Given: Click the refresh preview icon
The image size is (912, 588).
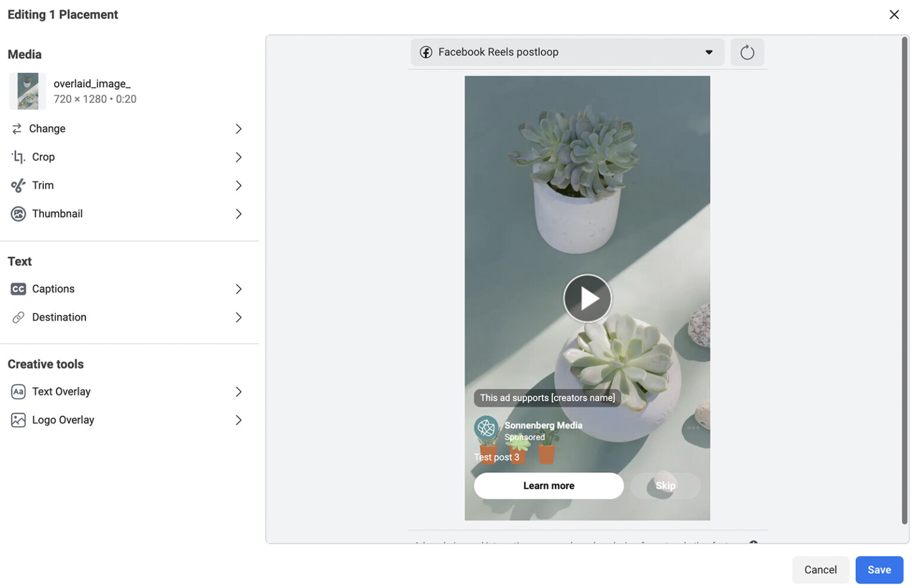Looking at the screenshot, I should click(747, 52).
